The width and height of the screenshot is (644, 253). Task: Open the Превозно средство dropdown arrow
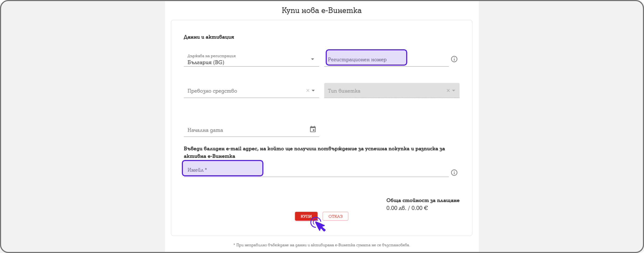313,91
